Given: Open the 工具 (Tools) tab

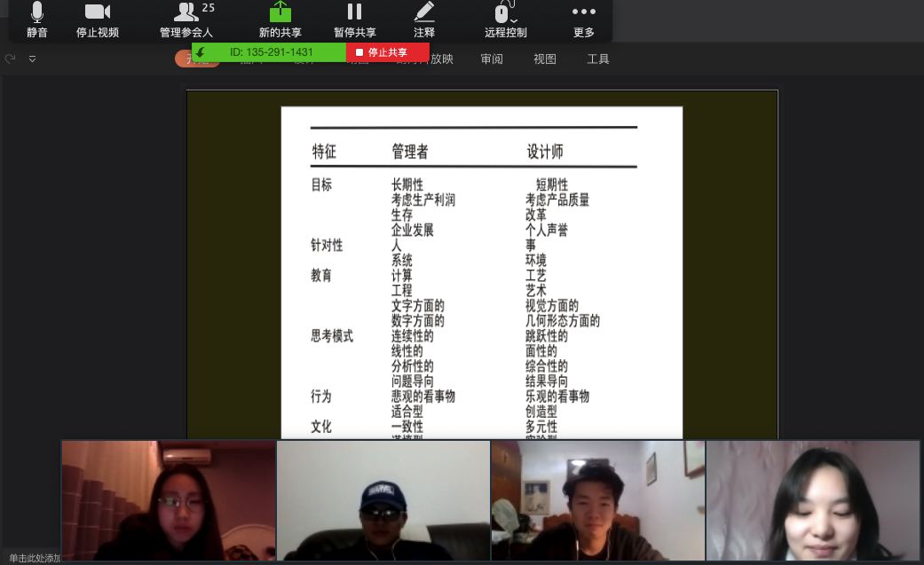Looking at the screenshot, I should click(x=598, y=59).
